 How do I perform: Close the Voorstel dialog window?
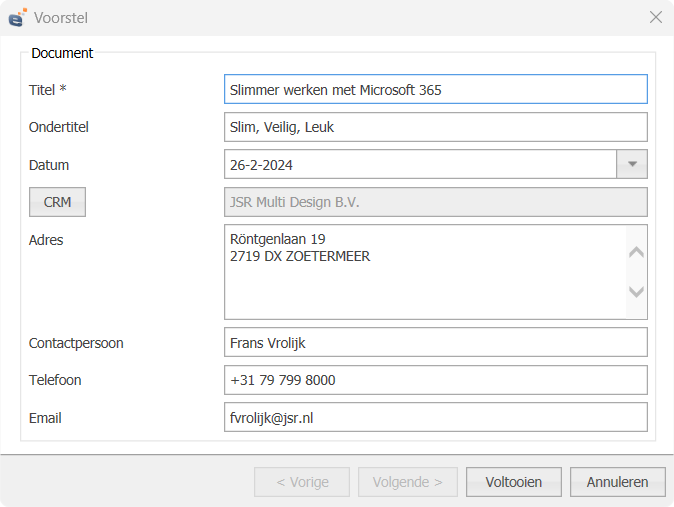pos(656,17)
